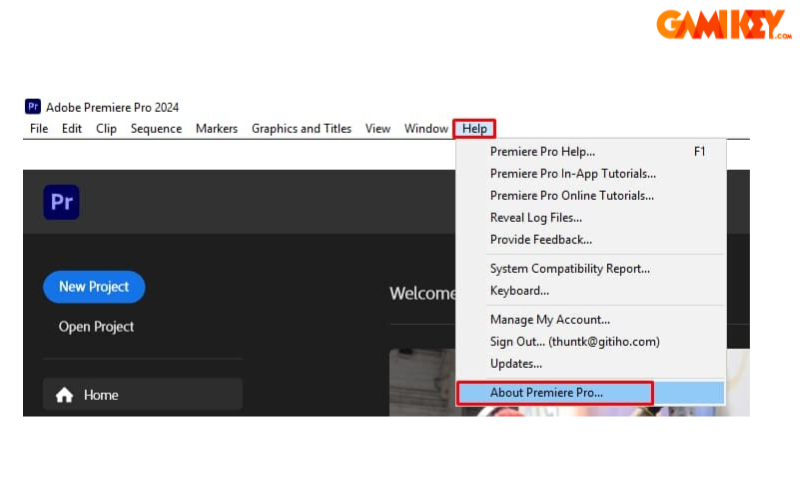Open the Graphics and Titles menu

[x=301, y=129]
